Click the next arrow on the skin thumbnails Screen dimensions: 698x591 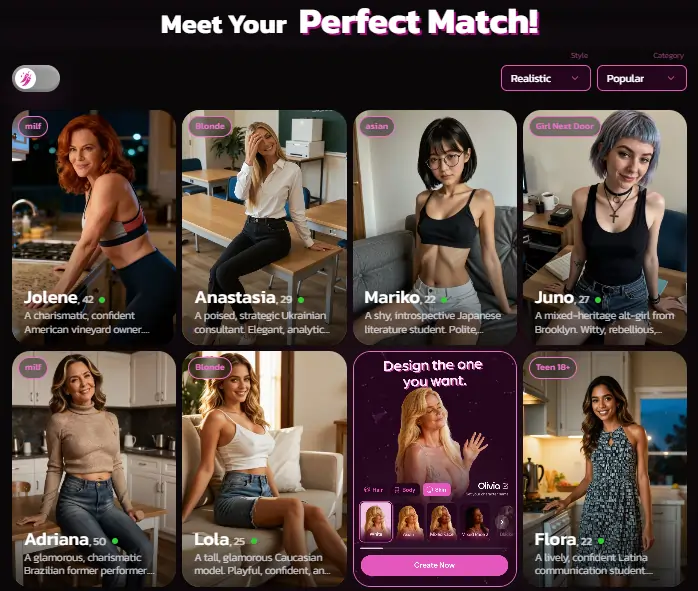pyautogui.click(x=502, y=522)
